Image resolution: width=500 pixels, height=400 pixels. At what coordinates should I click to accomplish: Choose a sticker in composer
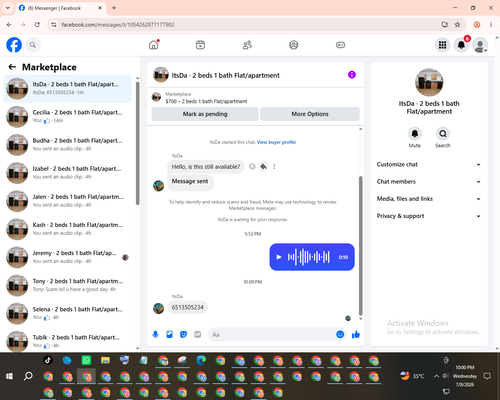coord(183,334)
